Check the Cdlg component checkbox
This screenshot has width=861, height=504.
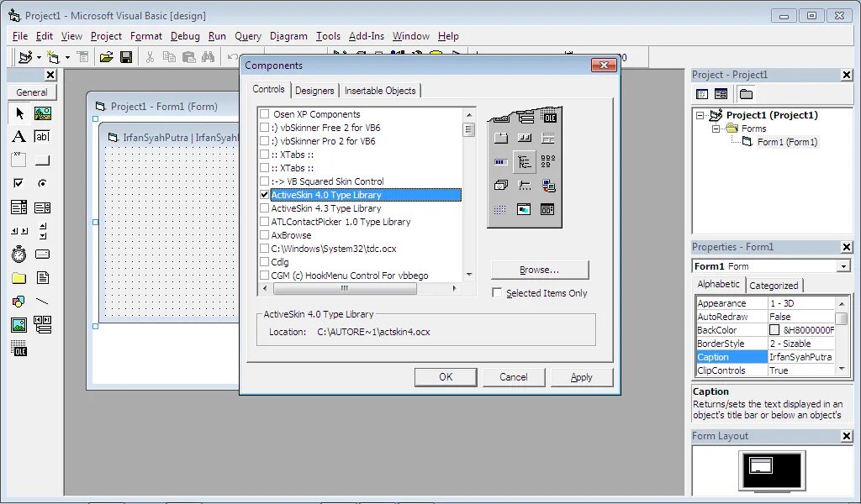[x=265, y=262]
